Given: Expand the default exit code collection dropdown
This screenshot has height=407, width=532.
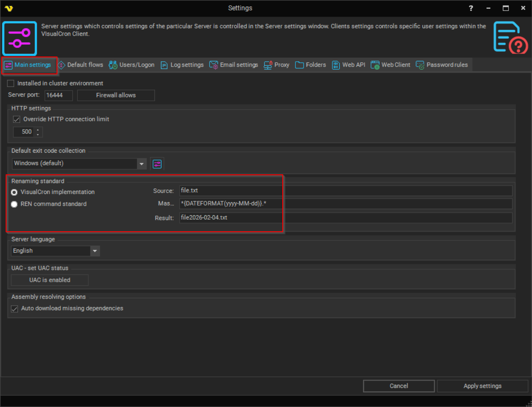Looking at the screenshot, I should tap(141, 164).
